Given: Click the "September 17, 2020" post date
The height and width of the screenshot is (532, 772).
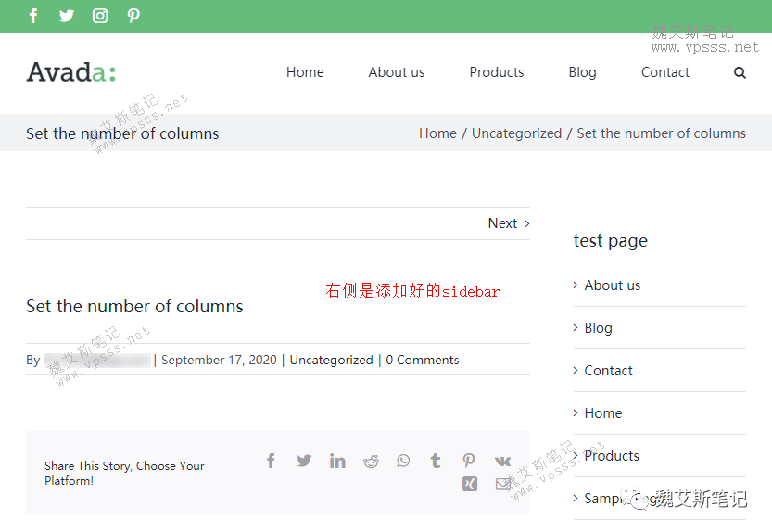Looking at the screenshot, I should tap(219, 361).
